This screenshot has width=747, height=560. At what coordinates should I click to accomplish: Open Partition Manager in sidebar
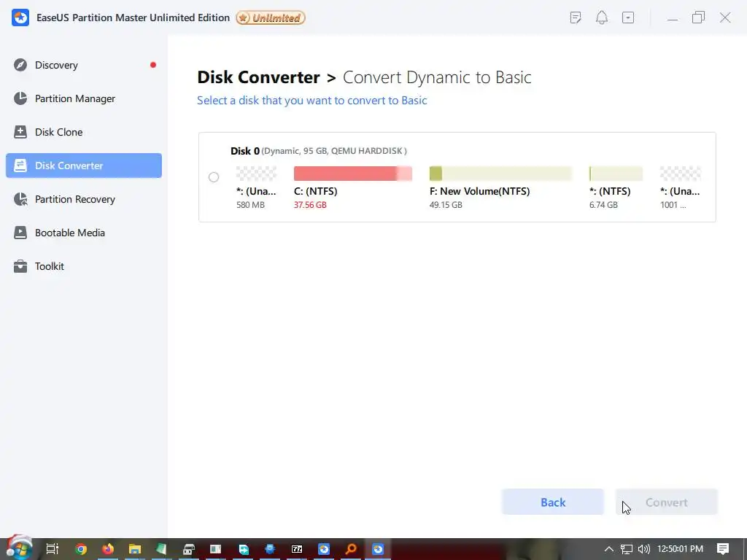pos(83,98)
